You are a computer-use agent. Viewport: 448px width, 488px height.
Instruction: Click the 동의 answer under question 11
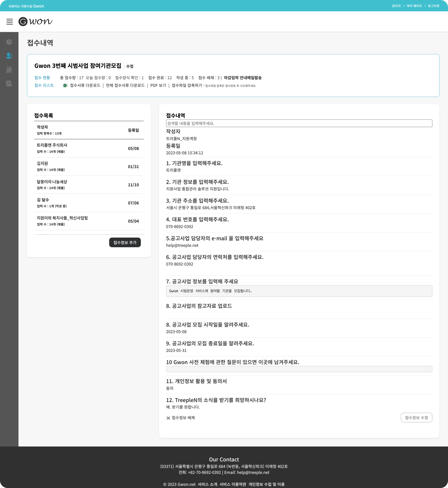(170, 388)
